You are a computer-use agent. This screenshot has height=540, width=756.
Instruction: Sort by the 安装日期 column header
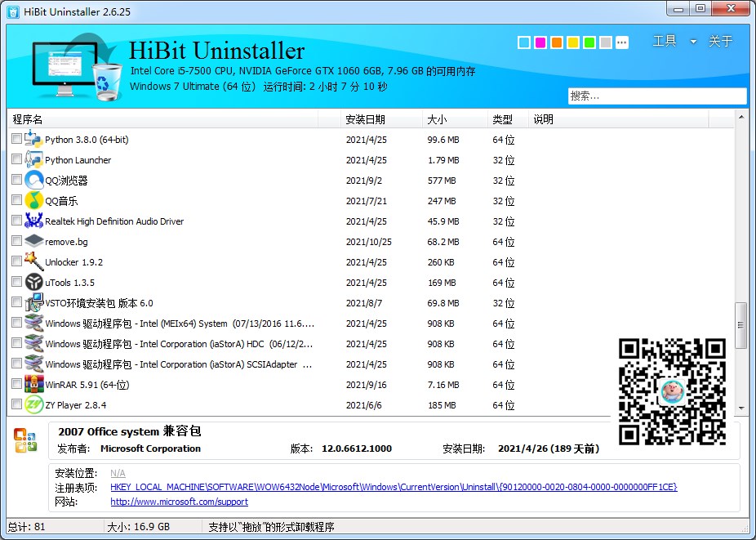coord(381,119)
